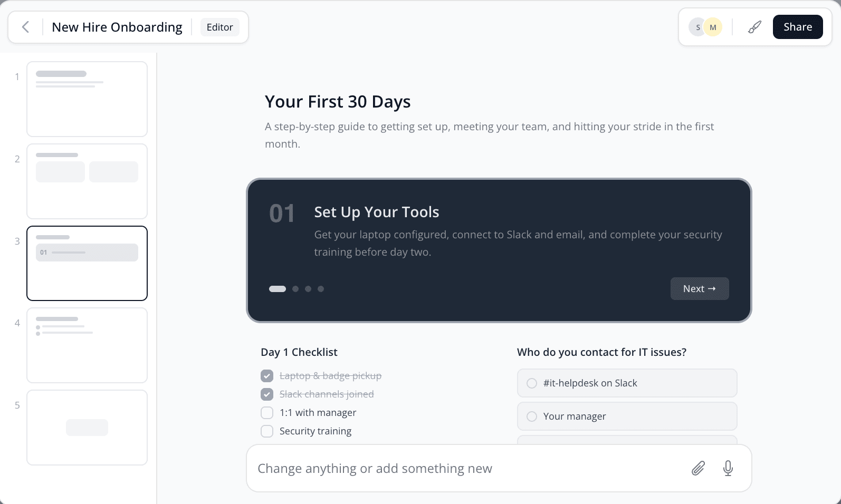Viewport: 841px width, 504px height.
Task: Click the arrow on the Next button
Action: [x=713, y=288]
